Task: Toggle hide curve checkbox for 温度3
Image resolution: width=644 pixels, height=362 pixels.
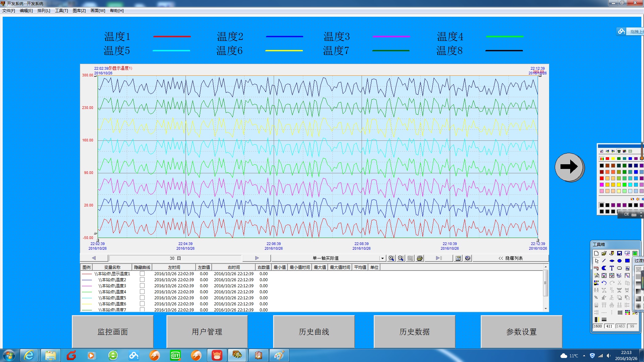Action: pos(142,286)
